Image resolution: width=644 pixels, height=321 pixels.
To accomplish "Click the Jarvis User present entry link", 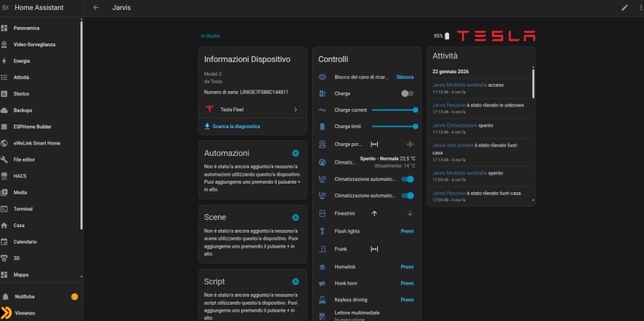I will (453, 145).
